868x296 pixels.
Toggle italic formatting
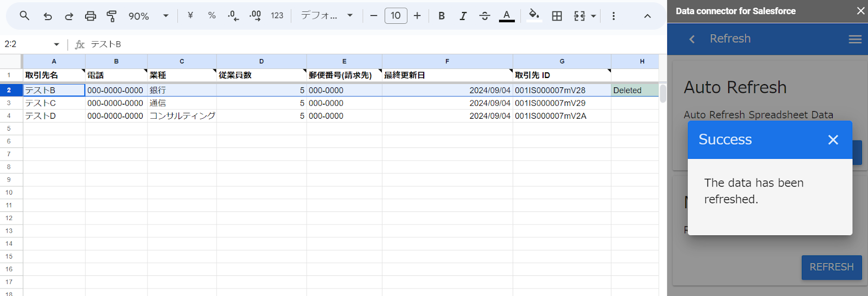[463, 16]
